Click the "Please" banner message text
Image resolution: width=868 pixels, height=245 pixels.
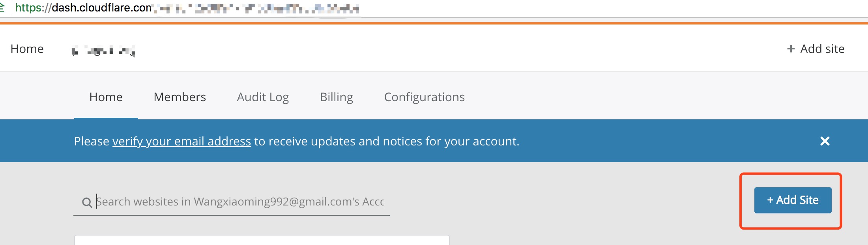92,141
